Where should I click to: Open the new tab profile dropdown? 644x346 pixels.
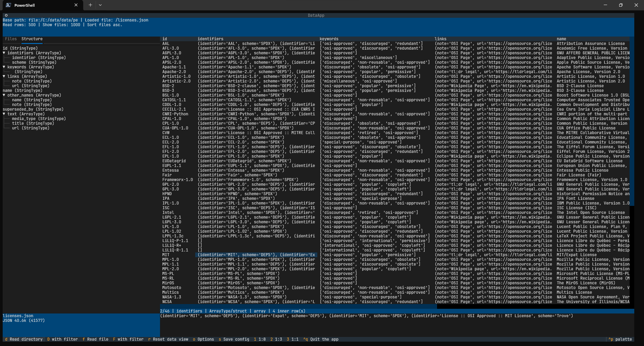click(100, 5)
